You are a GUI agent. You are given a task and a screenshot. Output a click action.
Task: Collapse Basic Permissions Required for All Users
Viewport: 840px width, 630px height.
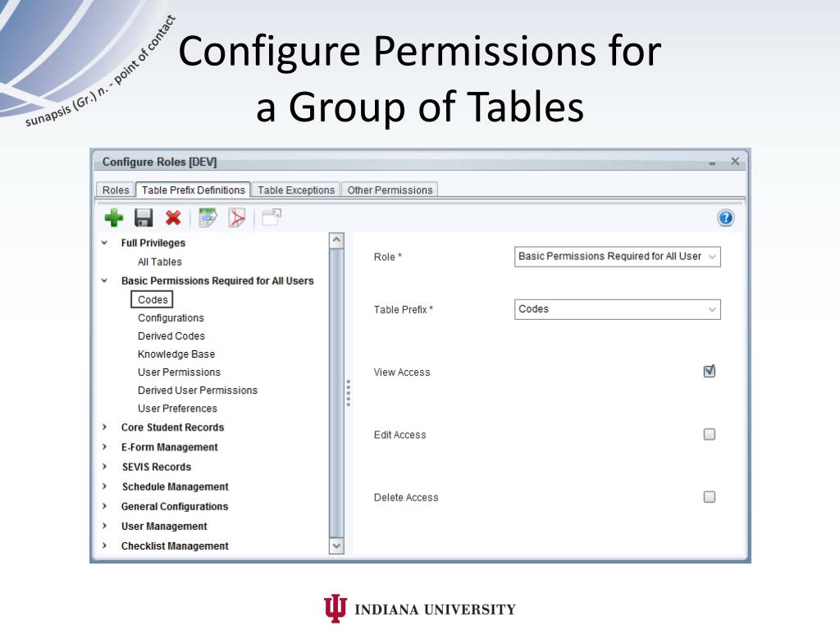(104, 281)
